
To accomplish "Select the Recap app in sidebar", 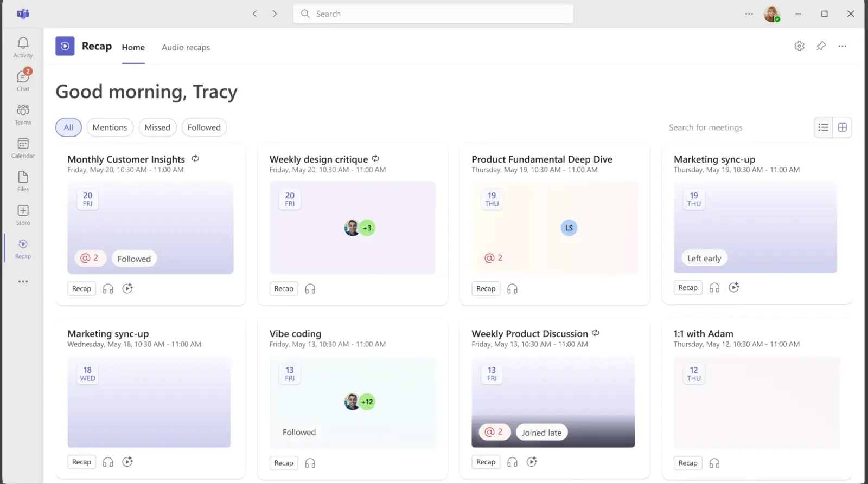I will tap(23, 248).
